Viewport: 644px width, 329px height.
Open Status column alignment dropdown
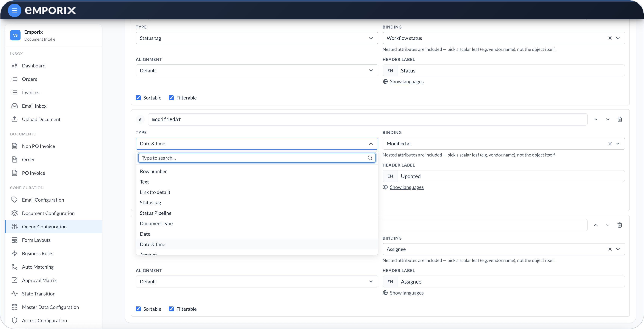pos(257,70)
